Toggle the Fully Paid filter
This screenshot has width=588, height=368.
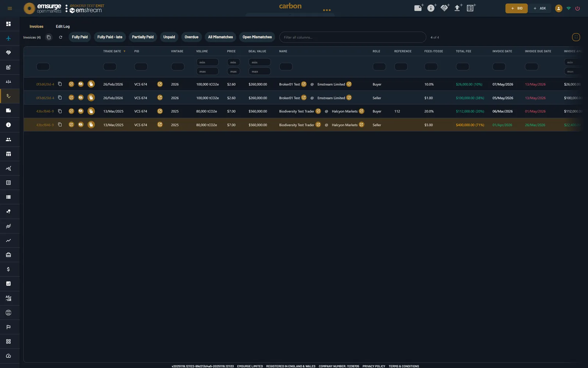click(80, 37)
